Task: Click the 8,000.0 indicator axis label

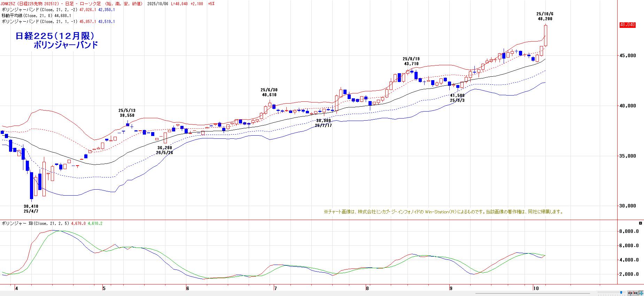Action: coord(629,232)
